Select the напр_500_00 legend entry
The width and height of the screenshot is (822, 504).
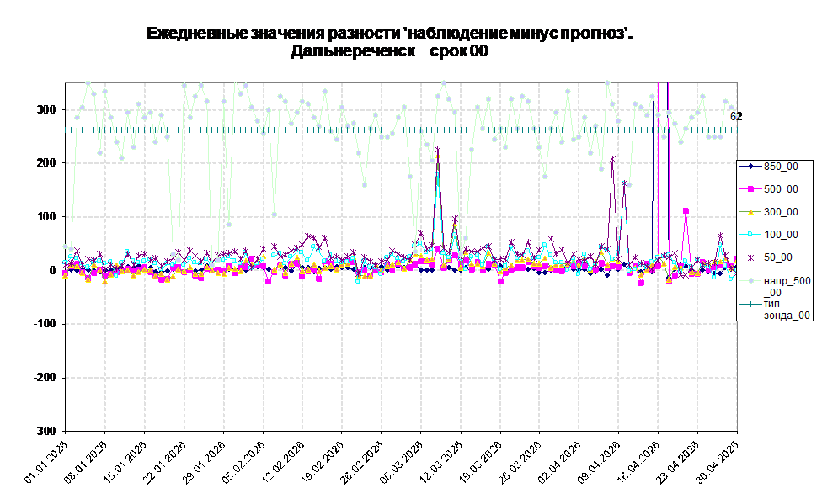pyautogui.click(x=775, y=286)
